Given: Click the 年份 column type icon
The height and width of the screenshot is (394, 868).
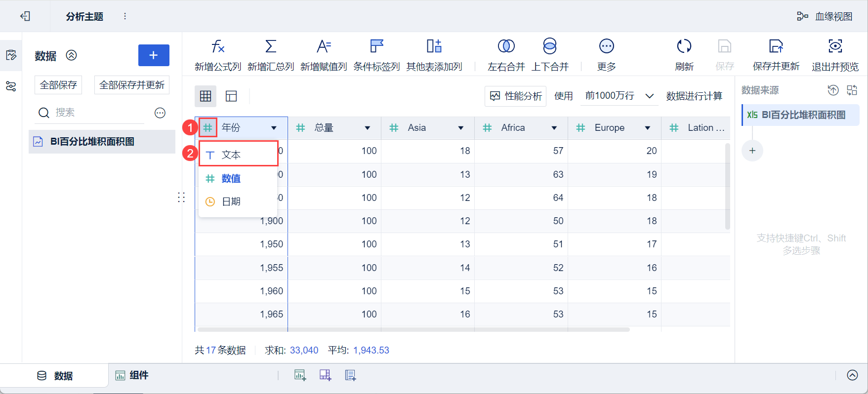Looking at the screenshot, I should coord(208,128).
